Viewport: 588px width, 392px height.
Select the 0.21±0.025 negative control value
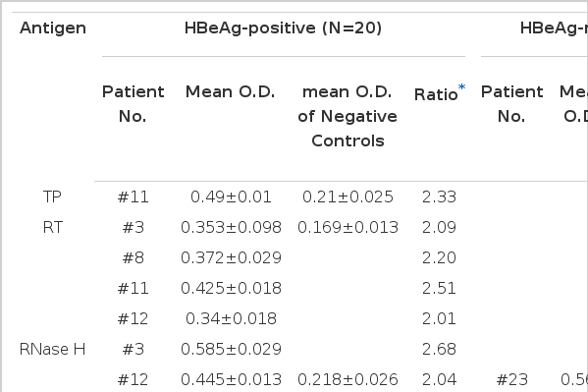coord(347,196)
